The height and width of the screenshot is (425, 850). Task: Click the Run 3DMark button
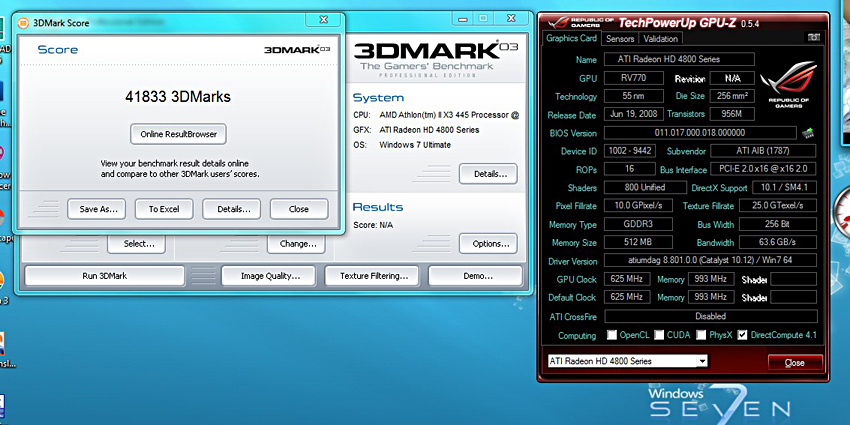click(105, 275)
